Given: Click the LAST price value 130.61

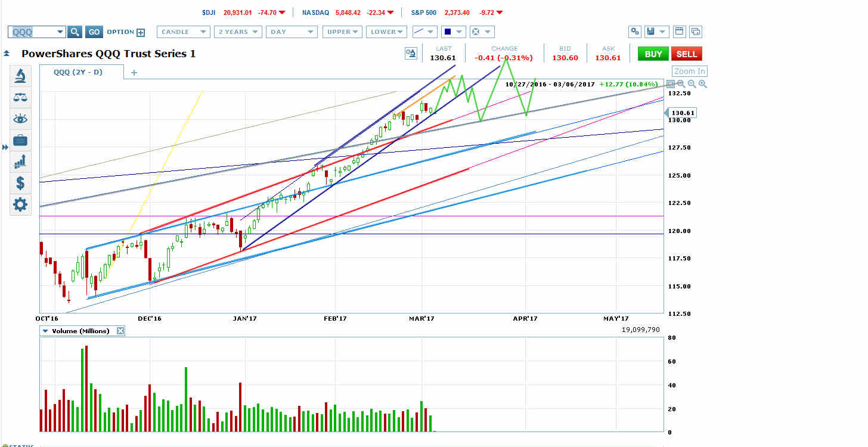Looking at the screenshot, I should point(443,58).
